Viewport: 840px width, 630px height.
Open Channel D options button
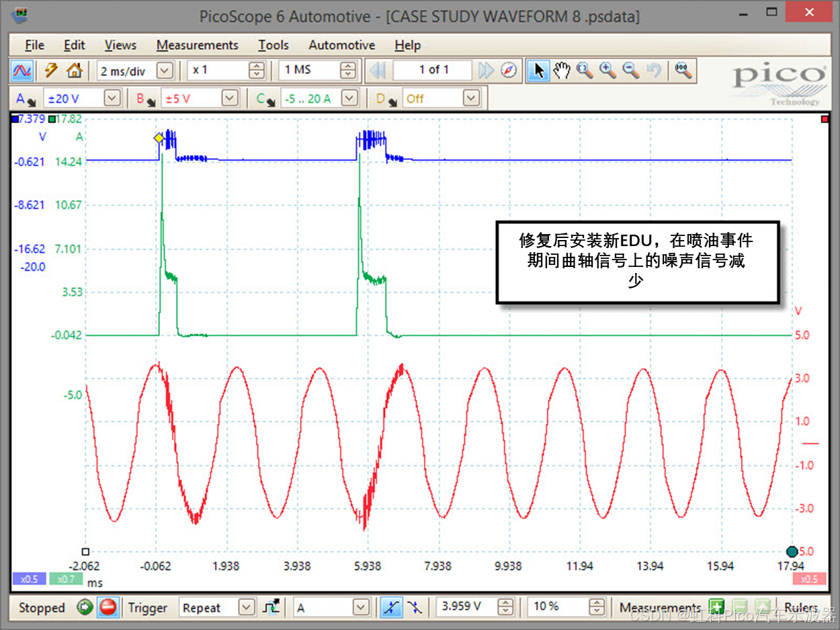pyautogui.click(x=385, y=99)
